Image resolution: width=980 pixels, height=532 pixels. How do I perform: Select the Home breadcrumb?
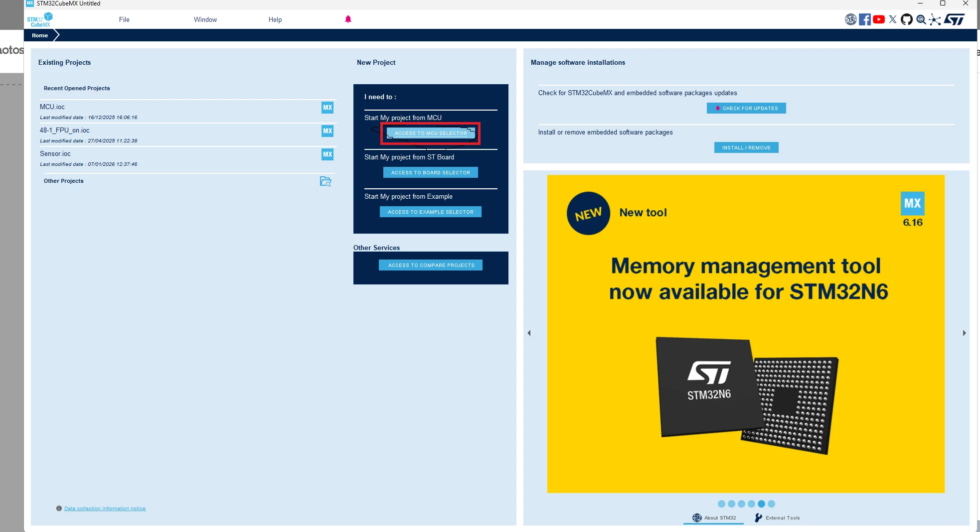tap(40, 35)
